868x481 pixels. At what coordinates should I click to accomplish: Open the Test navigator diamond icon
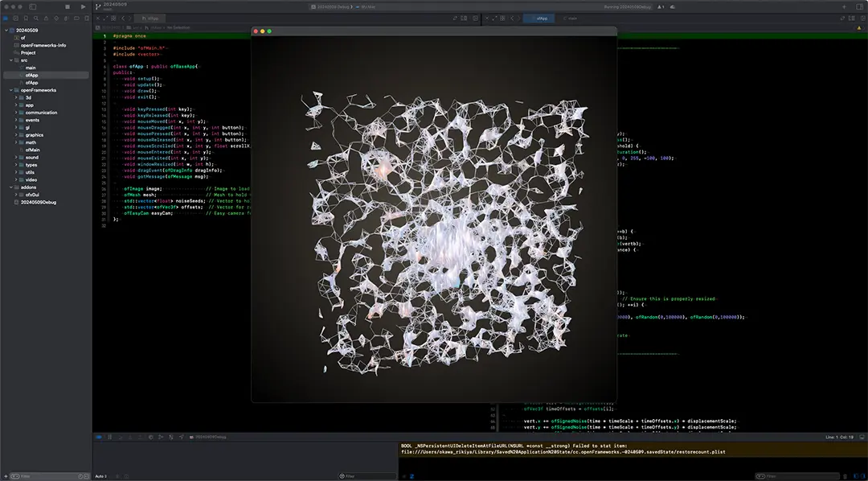pos(56,18)
